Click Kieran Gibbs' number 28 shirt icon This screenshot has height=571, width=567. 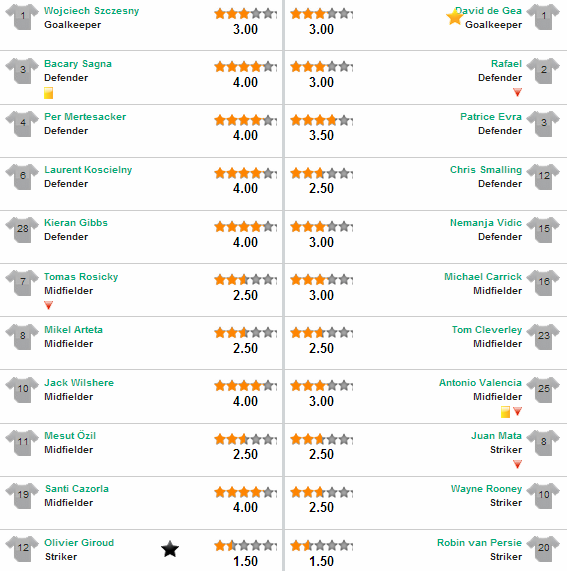click(x=22, y=229)
